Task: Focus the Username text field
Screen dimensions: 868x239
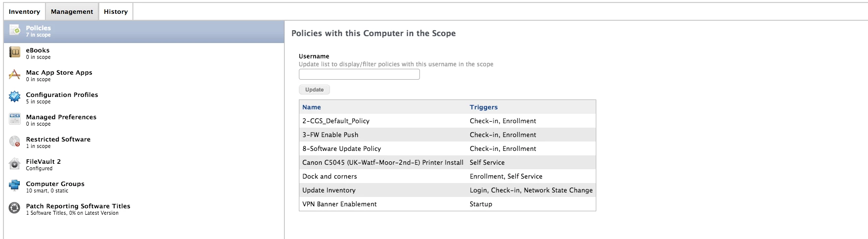Action: (359, 75)
